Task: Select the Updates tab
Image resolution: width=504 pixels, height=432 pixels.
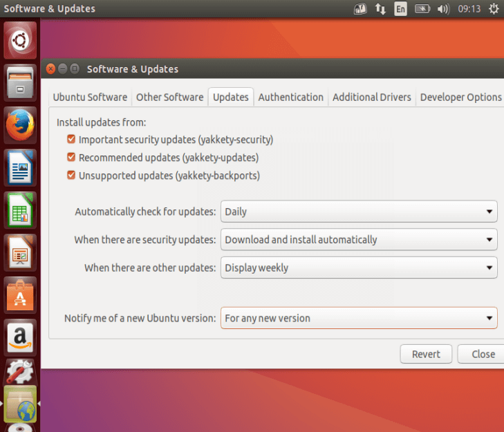Action: (231, 97)
